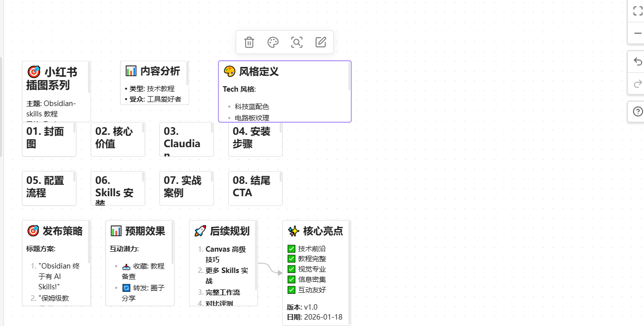
Task: Click the 电路板纹理 bullet text
Action: [252, 118]
